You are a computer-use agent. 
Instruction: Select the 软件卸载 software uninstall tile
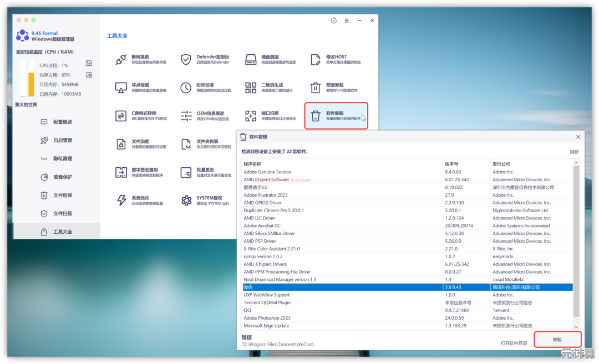[336, 116]
